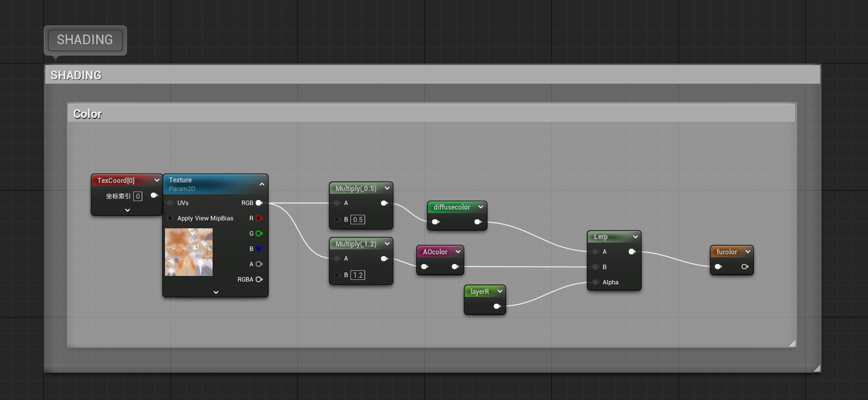Click output pin of Multiply(,1.2)
This screenshot has height=400, width=868.
[384, 258]
